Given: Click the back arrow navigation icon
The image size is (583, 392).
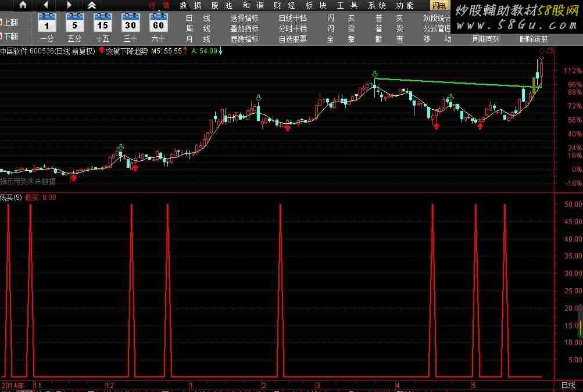Looking at the screenshot, I should point(46,5).
